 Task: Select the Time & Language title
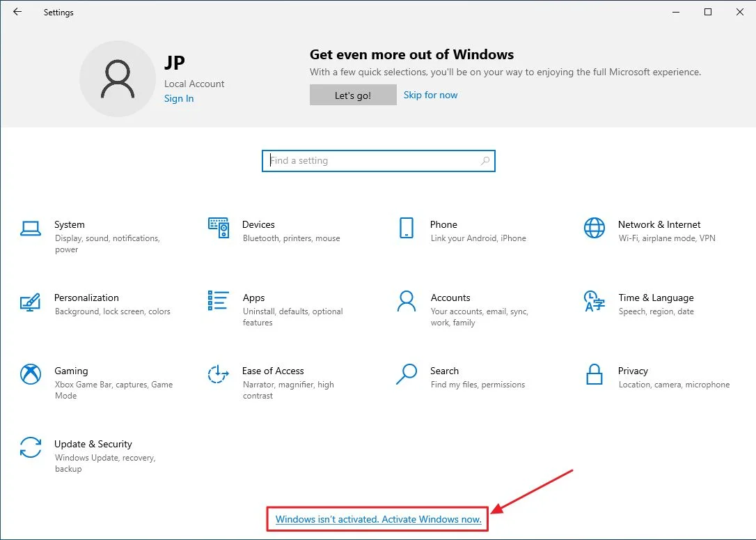tap(656, 298)
